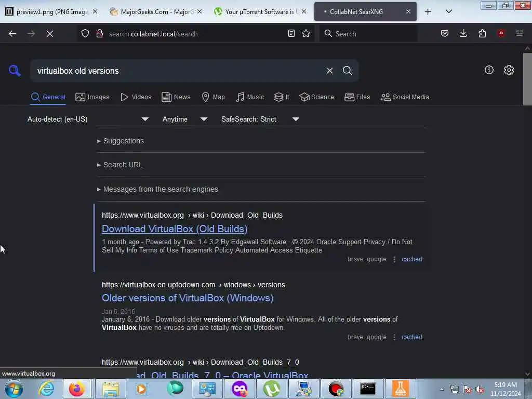Open SearXNG about info icon
The width and height of the screenshot is (532, 399).
(489, 70)
